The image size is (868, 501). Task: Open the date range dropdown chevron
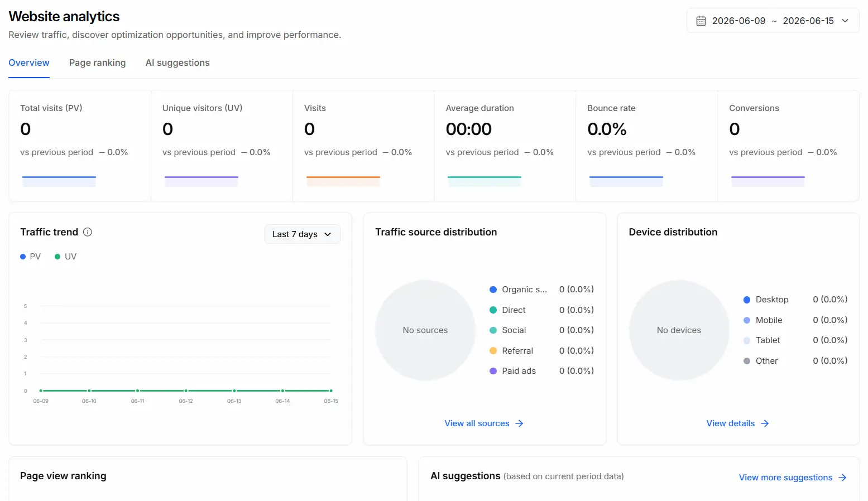[845, 21]
